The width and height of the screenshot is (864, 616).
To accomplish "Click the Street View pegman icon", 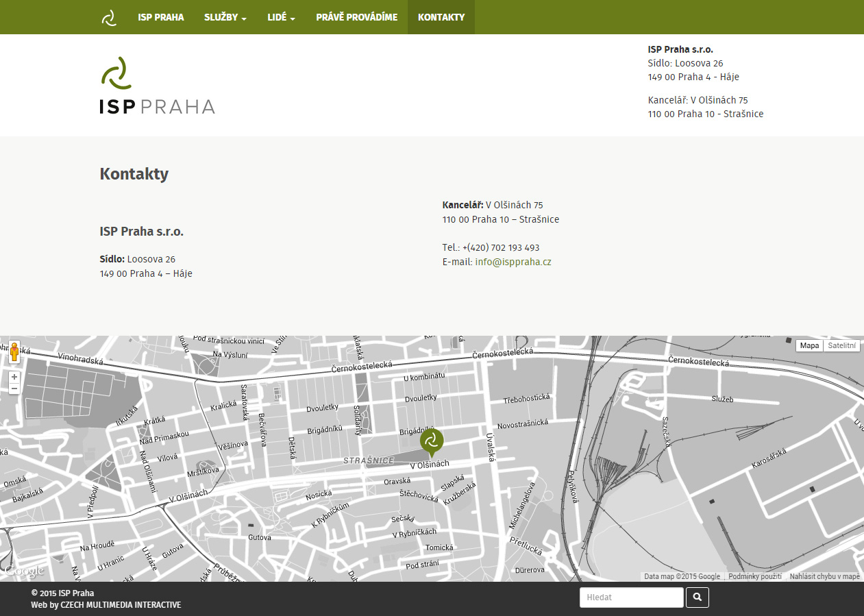I will point(14,352).
